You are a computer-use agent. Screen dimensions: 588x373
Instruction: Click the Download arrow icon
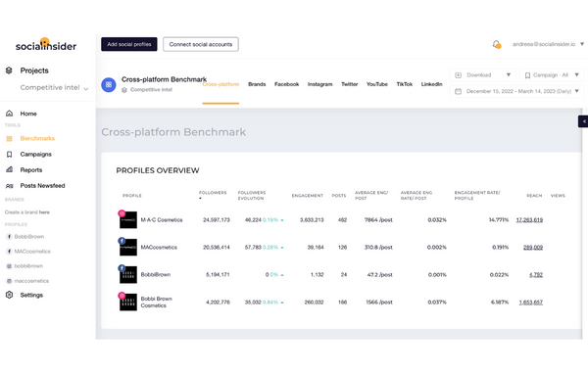tap(458, 75)
